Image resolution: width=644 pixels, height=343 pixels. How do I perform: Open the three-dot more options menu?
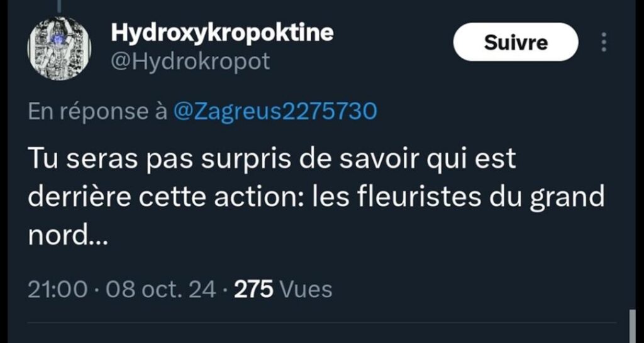[x=603, y=42]
